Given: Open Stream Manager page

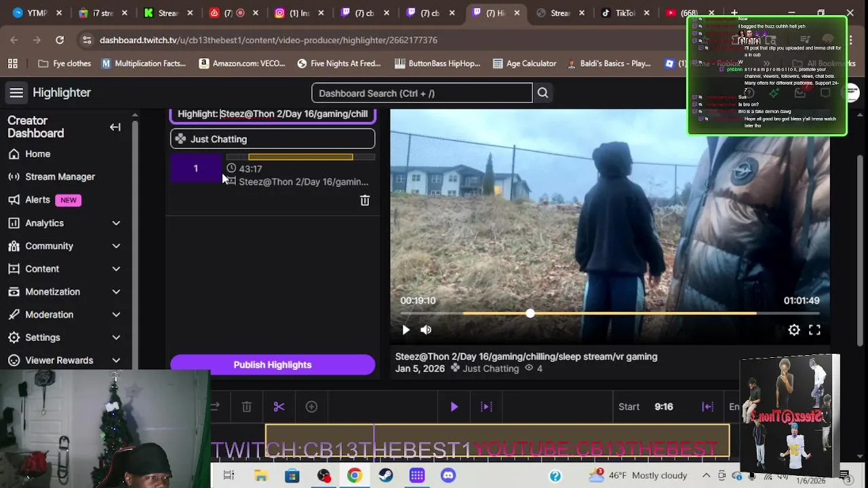Looking at the screenshot, I should pos(60,177).
